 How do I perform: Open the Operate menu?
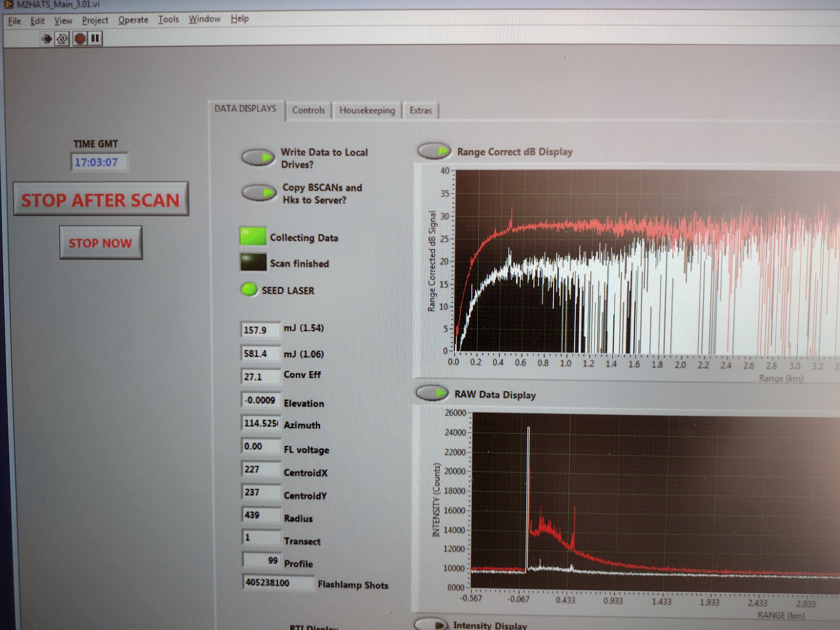pyautogui.click(x=133, y=20)
